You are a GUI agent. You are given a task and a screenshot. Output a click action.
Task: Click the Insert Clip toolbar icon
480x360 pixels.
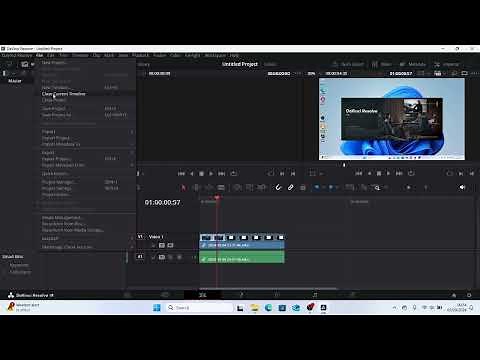click(237, 188)
